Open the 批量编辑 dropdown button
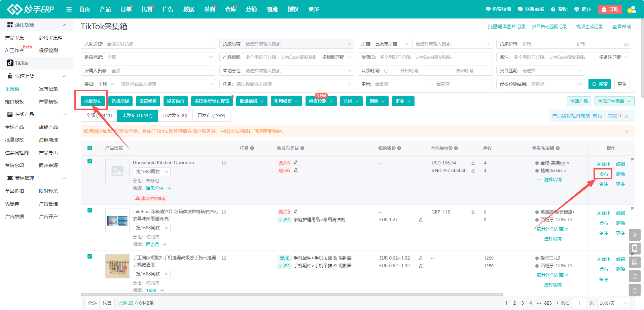The height and width of the screenshot is (310, 644). point(252,101)
